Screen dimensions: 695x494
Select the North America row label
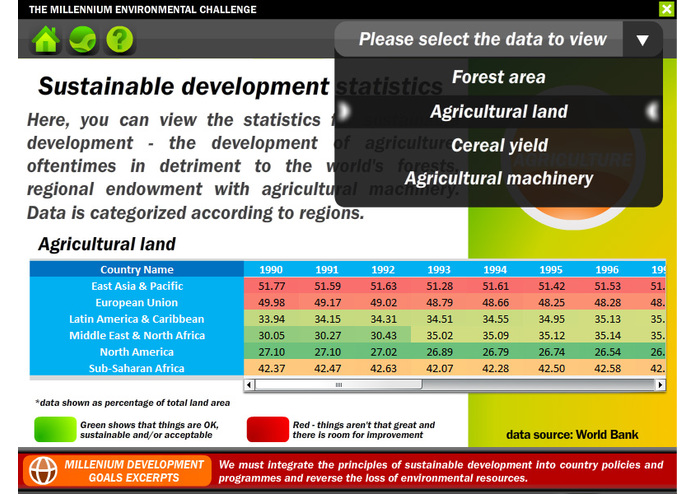pyautogui.click(x=137, y=352)
